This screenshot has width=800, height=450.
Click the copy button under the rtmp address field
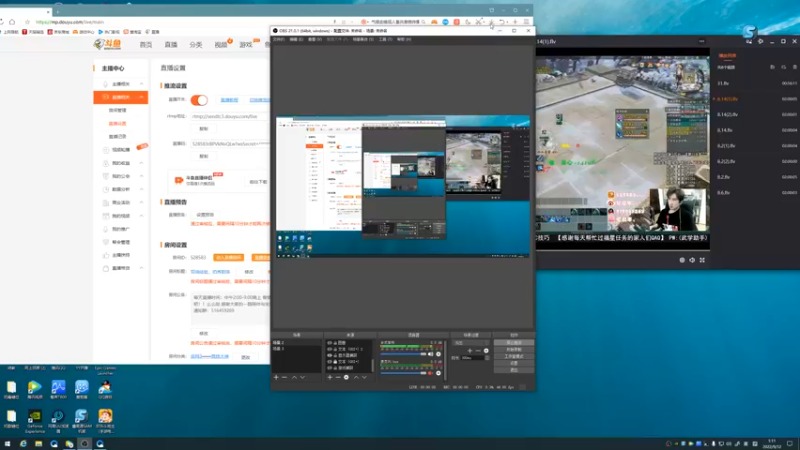pos(204,129)
